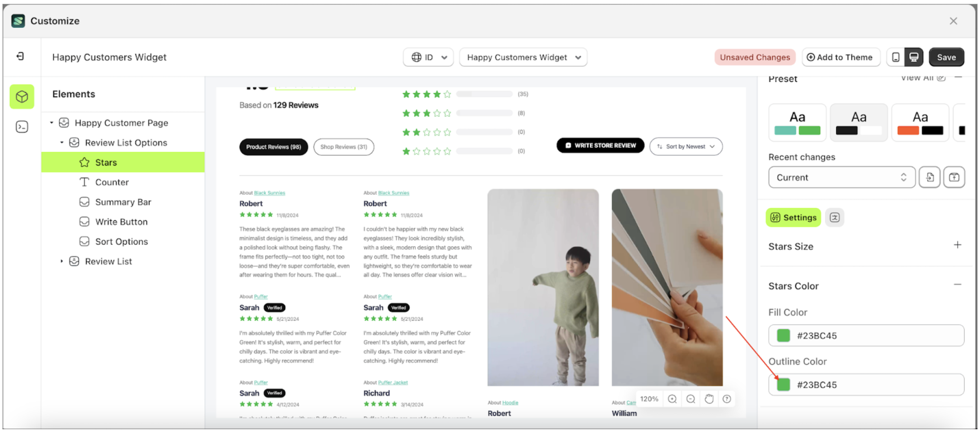Switch to mobile preview mode
The width and height of the screenshot is (980, 433).
(x=895, y=57)
